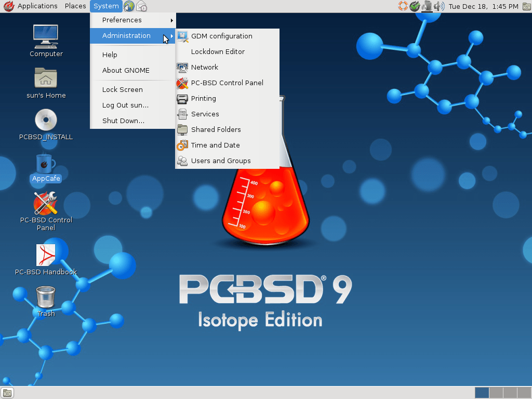Expand the Preferences submenu arrow

[x=171, y=20]
